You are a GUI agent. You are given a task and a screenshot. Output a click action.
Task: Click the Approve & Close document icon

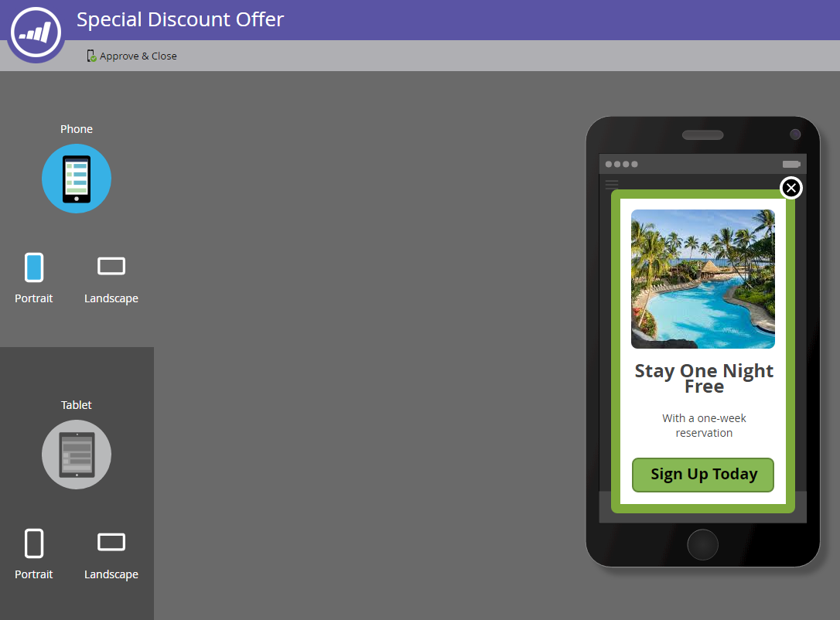pos(91,56)
